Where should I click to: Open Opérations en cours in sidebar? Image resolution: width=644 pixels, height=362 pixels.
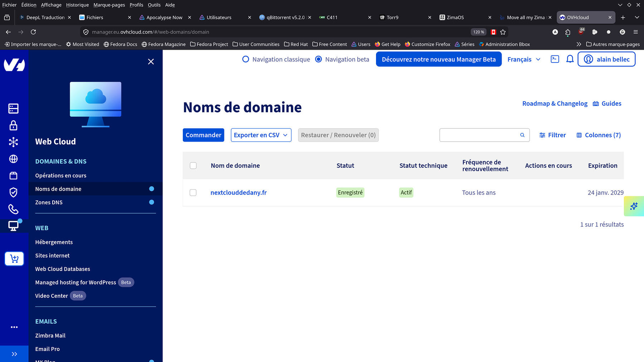click(x=61, y=175)
